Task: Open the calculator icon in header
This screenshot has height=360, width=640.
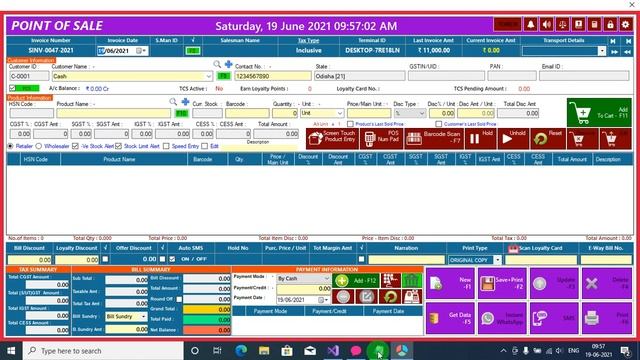Action: pos(594,25)
